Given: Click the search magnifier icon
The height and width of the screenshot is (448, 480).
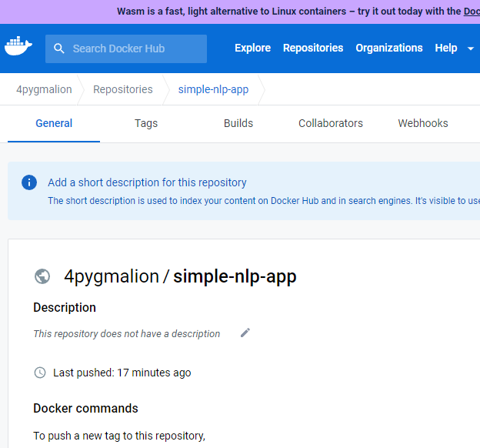Looking at the screenshot, I should [x=59, y=48].
